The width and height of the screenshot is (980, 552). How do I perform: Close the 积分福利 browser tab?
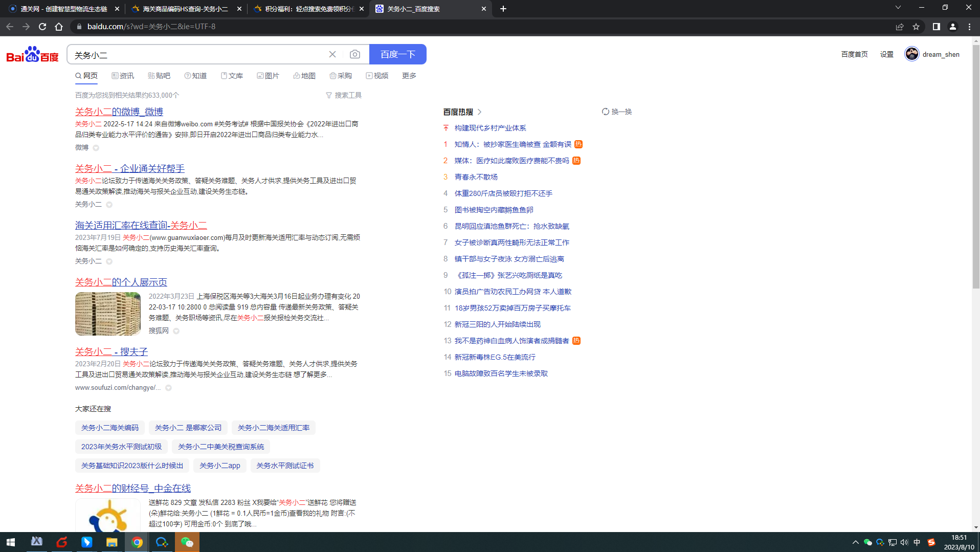tap(362, 9)
